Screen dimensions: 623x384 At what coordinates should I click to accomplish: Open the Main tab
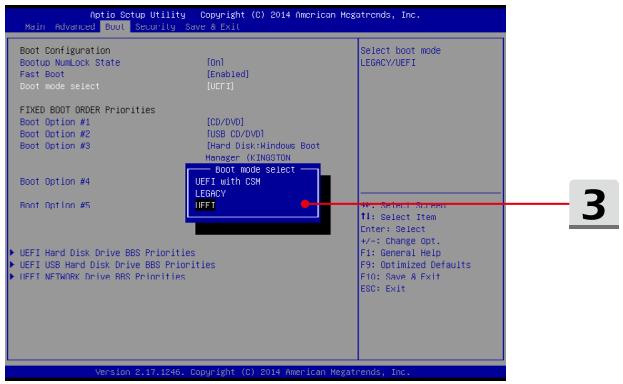(x=35, y=27)
